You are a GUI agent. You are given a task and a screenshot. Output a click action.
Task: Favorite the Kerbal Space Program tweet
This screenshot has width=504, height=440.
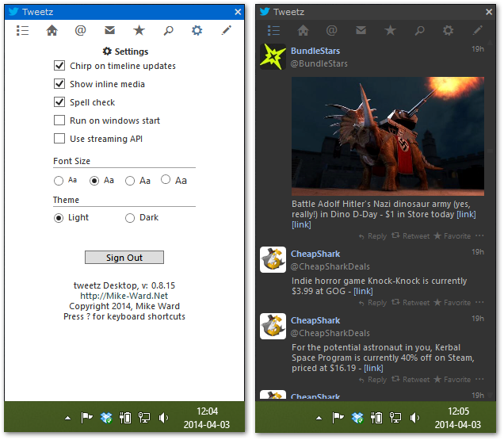tap(452, 380)
